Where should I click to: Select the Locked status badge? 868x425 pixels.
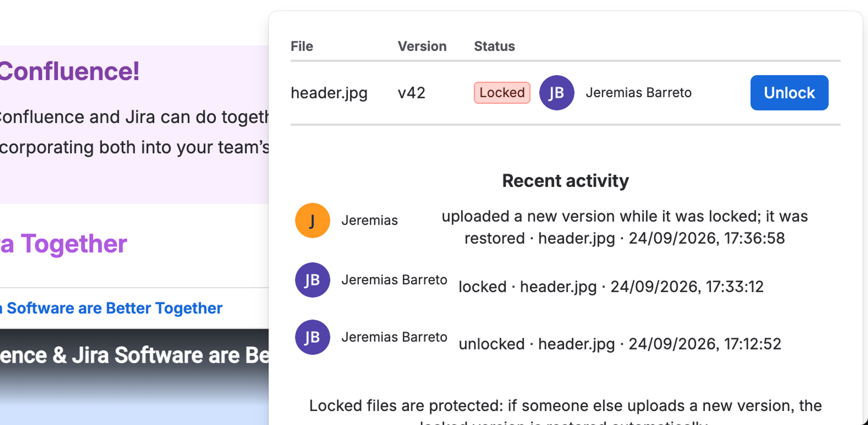point(502,93)
